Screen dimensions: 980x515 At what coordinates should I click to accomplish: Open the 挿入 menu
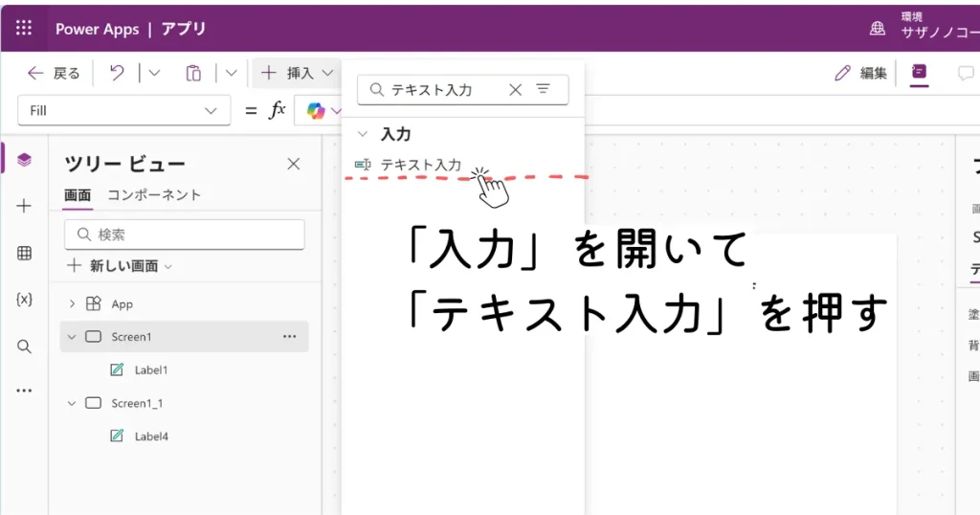(x=298, y=73)
